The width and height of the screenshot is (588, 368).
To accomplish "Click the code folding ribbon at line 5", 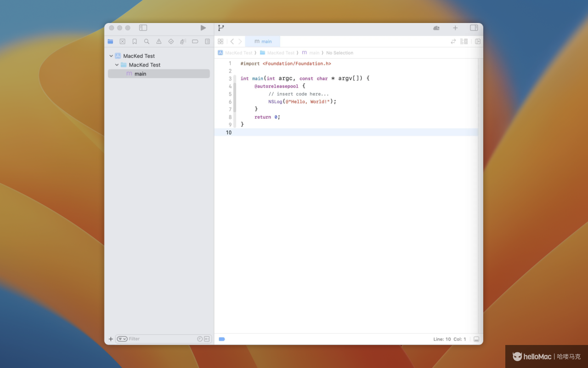I will pyautogui.click(x=235, y=94).
